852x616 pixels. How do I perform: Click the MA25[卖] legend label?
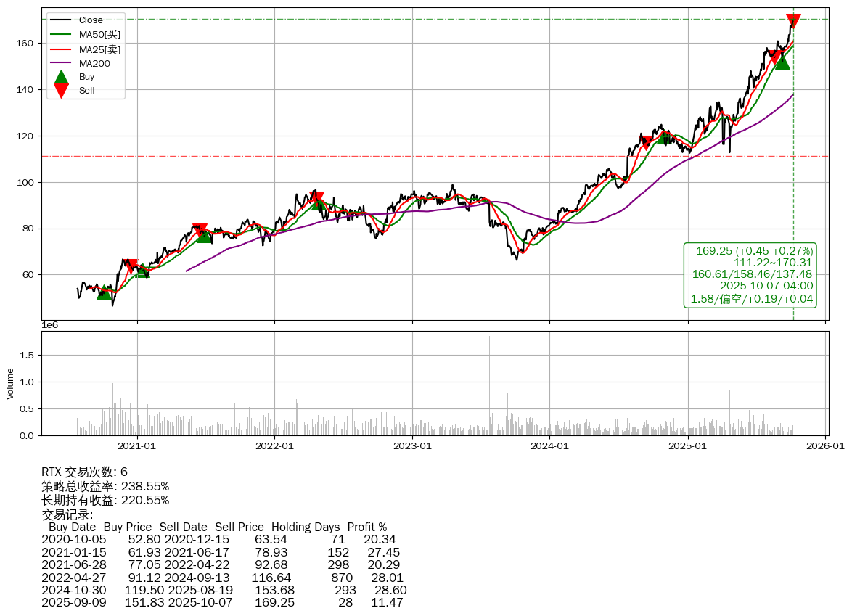point(99,49)
